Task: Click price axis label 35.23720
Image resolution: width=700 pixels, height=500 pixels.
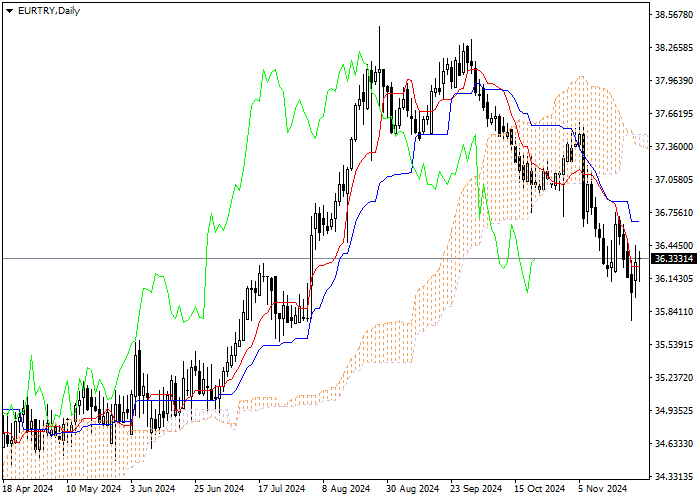Action: coord(674,378)
